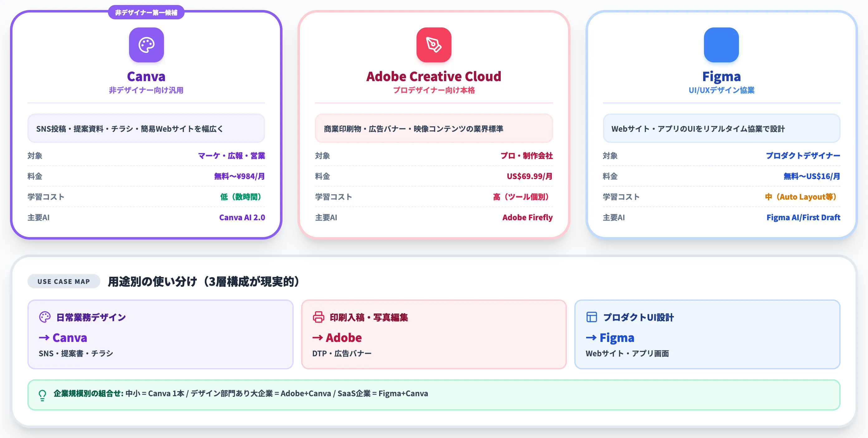Click the palette icon beside 日常業務デザイン

pos(45,317)
